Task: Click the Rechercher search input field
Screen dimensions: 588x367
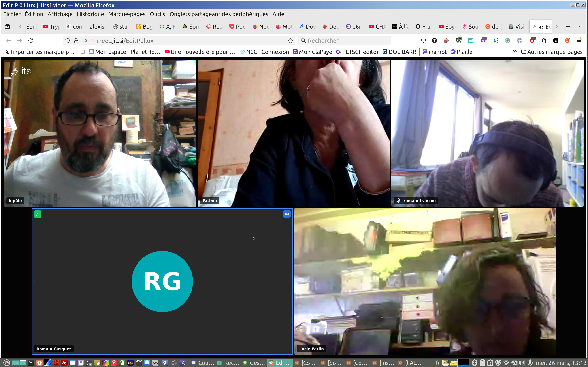Action: 345,41
